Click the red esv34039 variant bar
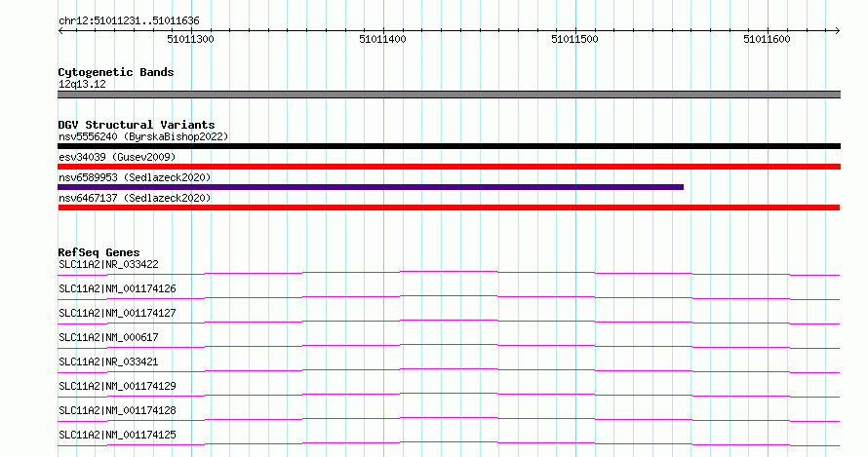Screen dimensions: 868x457 coord(449,167)
